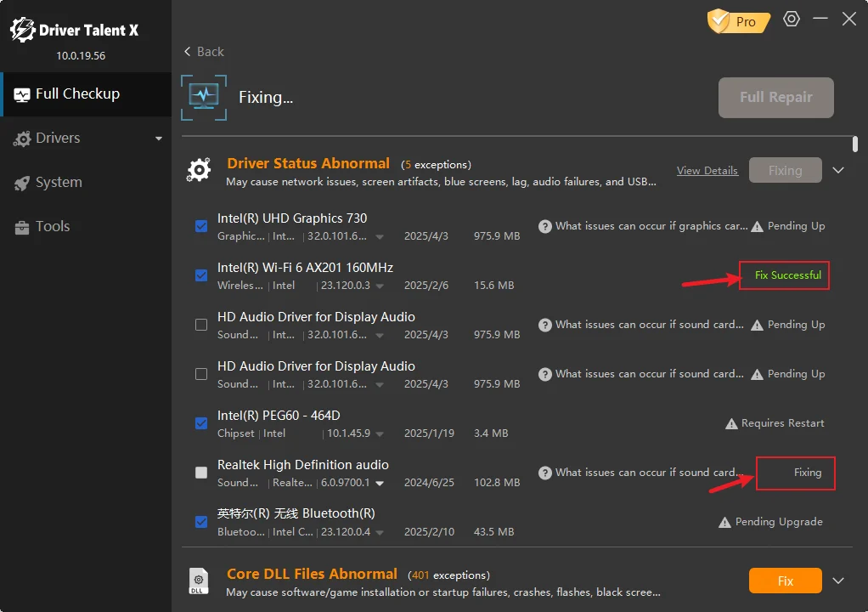The width and height of the screenshot is (868, 612).
Task: Open the Drivers section
Action: tap(86, 138)
